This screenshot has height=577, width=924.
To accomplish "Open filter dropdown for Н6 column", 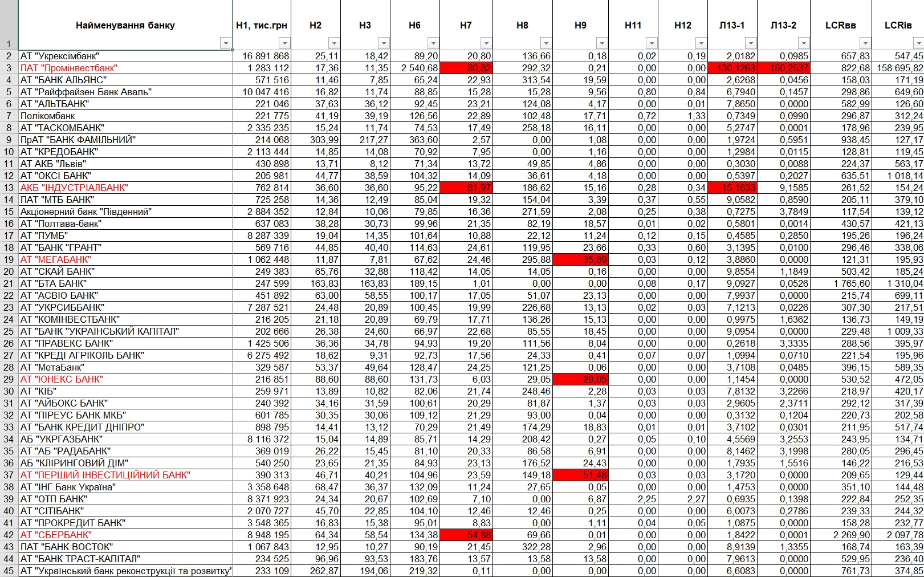I will click(433, 43).
